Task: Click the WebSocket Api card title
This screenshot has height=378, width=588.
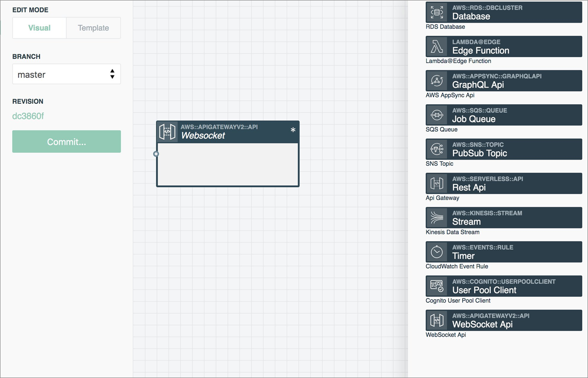Action: click(x=482, y=324)
